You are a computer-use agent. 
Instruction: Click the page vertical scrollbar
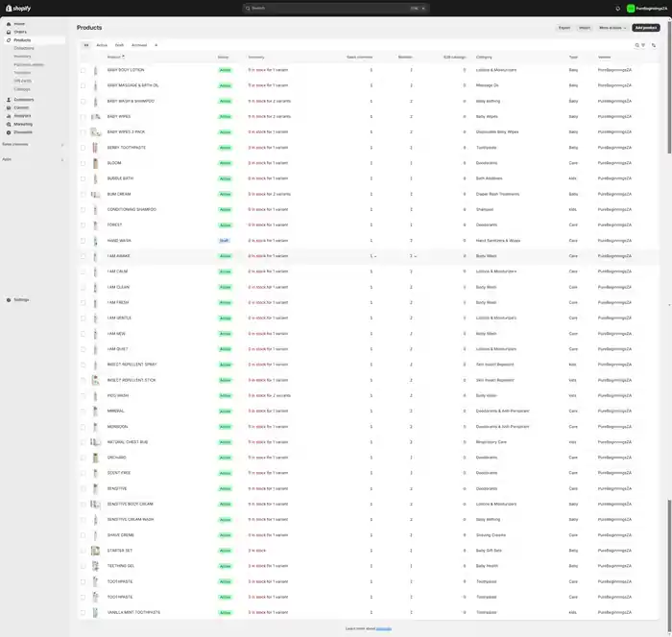click(x=669, y=85)
